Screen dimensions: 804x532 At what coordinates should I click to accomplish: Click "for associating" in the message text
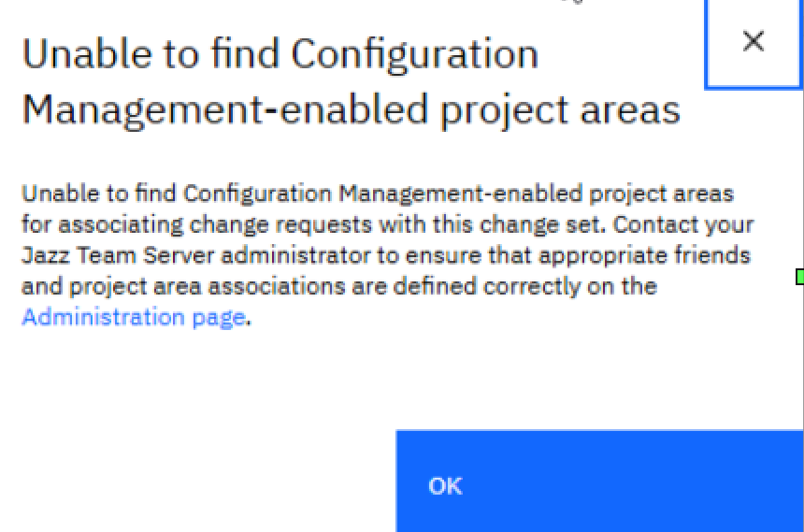tap(82, 224)
